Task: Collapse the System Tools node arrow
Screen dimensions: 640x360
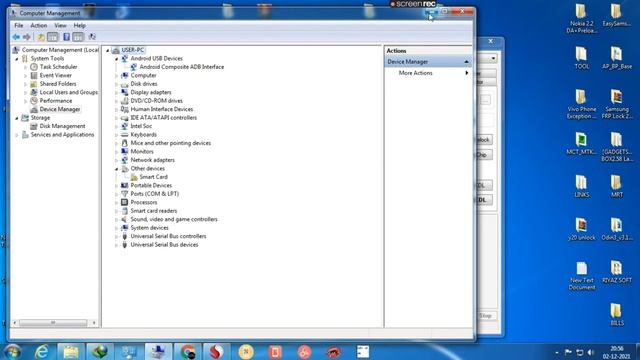Action: click(x=17, y=59)
